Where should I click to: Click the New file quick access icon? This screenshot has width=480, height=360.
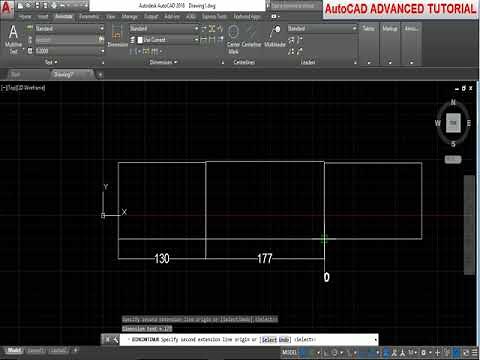coord(21,6)
